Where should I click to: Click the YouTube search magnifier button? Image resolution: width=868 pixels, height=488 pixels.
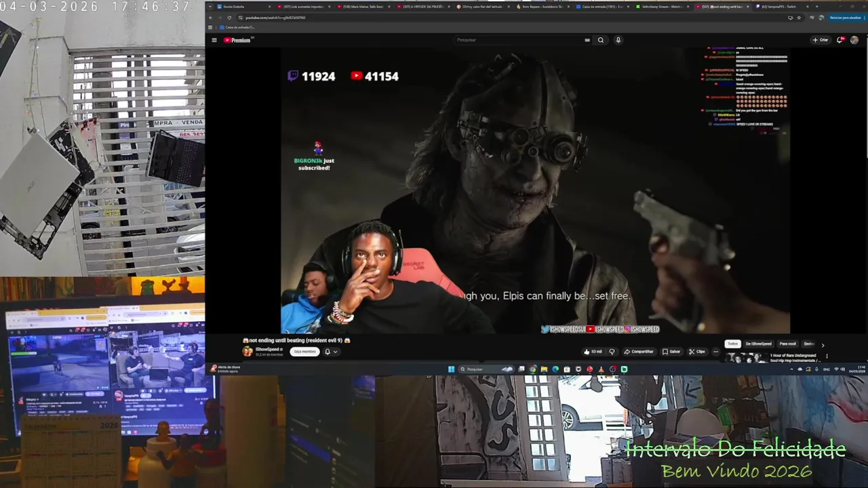600,40
